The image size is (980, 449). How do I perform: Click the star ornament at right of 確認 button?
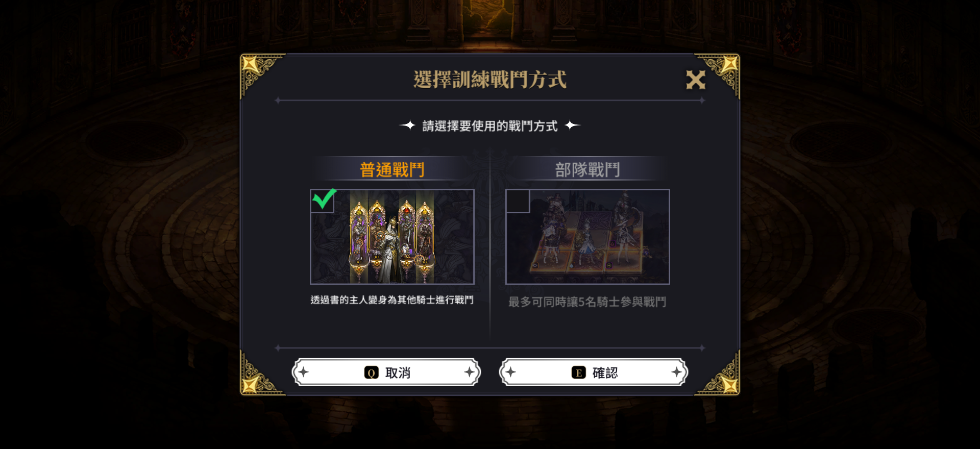coord(677,372)
